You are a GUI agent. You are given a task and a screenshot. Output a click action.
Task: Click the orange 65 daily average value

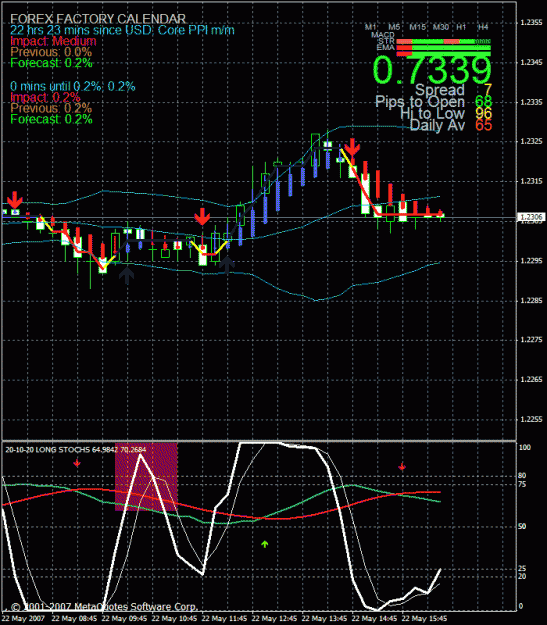point(484,125)
